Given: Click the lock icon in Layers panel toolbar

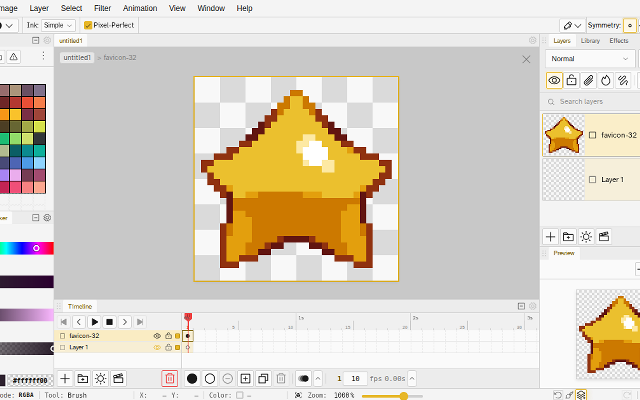Looking at the screenshot, I should [x=571, y=80].
